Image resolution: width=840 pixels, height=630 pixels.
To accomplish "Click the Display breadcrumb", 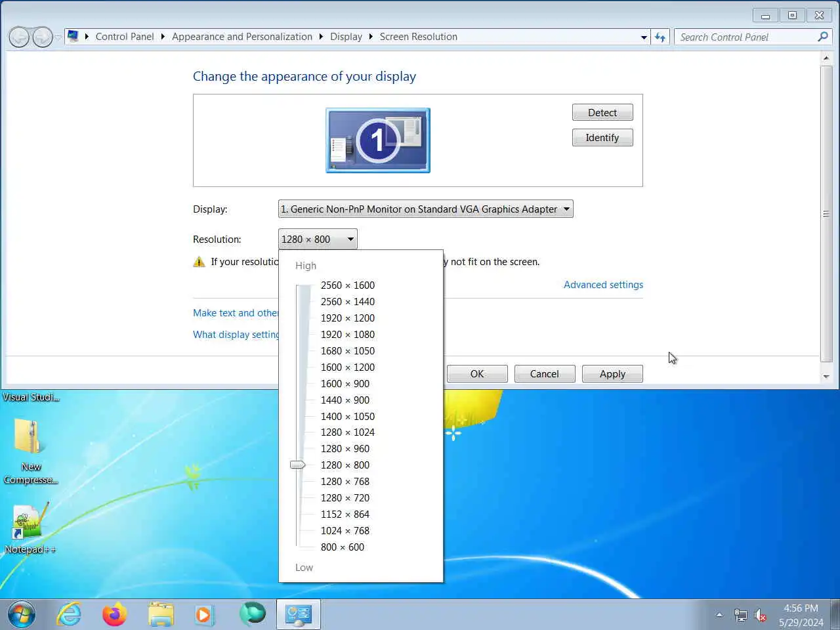I will 346,37.
